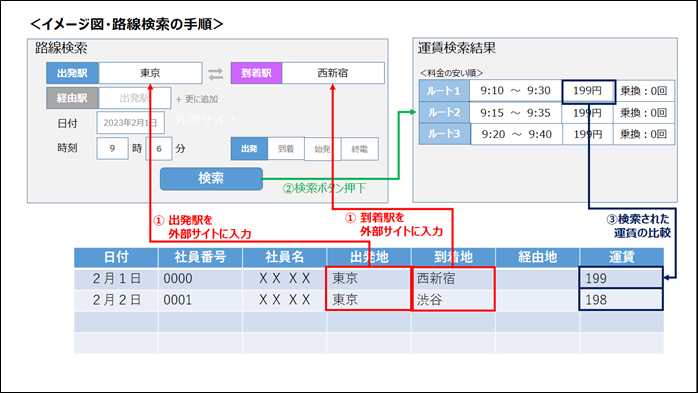Open the date field 2023年2月1日
Screen dimensions: 698x393
click(130, 123)
